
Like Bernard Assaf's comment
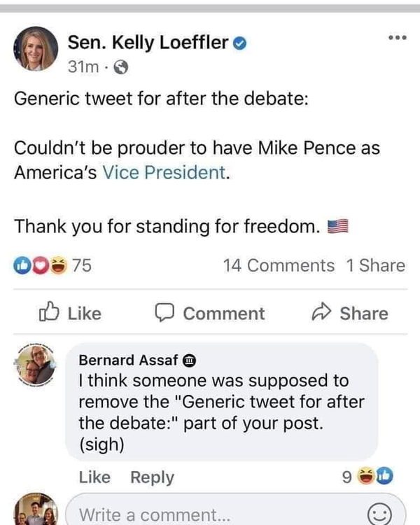point(94,477)
